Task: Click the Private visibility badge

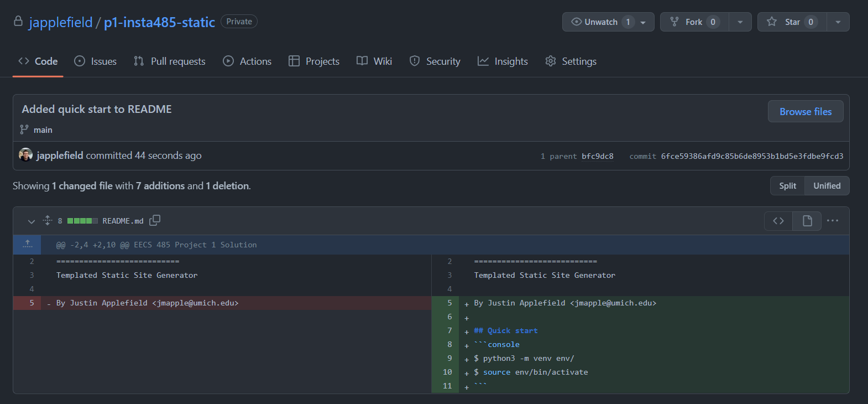Action: [239, 22]
